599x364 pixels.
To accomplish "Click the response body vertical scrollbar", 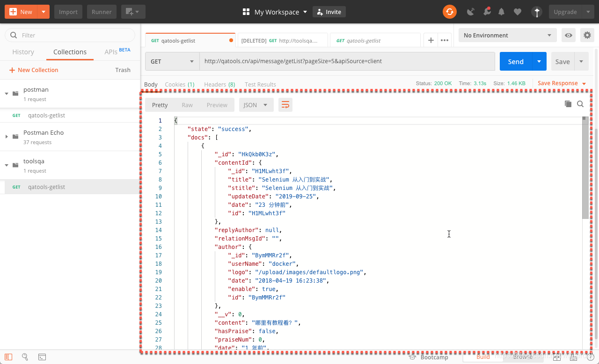I will [585, 167].
